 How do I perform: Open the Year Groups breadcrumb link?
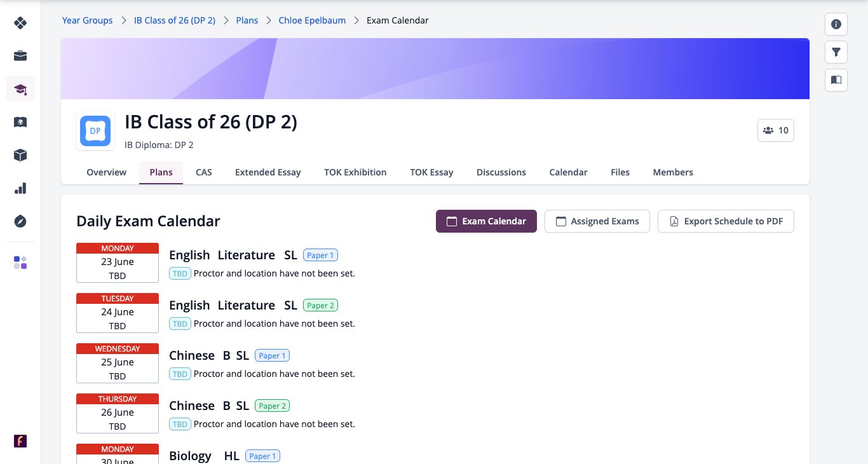87,20
